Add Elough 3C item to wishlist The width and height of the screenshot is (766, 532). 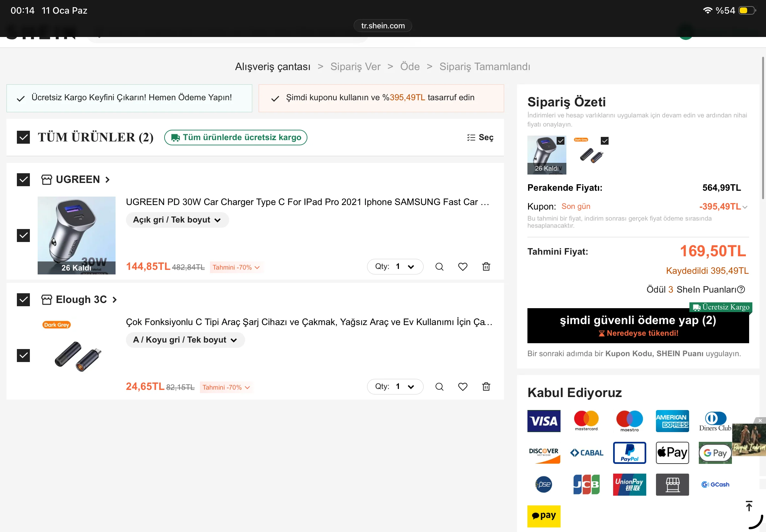[x=463, y=387]
